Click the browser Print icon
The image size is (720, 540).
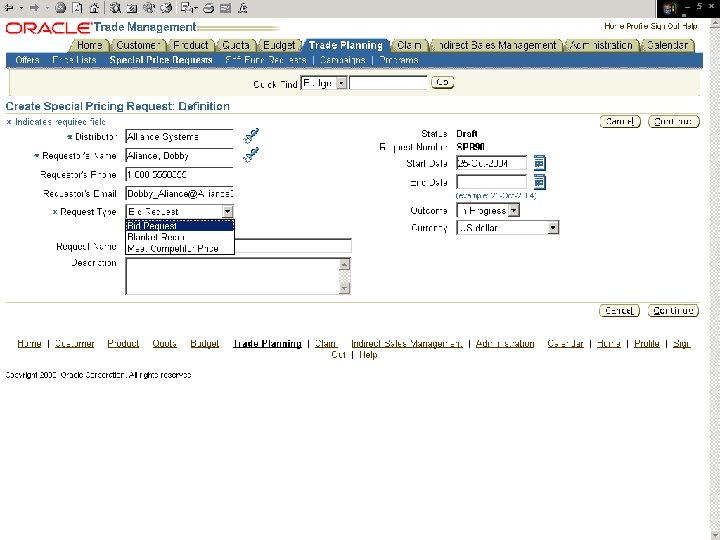pyautogui.click(x=209, y=8)
